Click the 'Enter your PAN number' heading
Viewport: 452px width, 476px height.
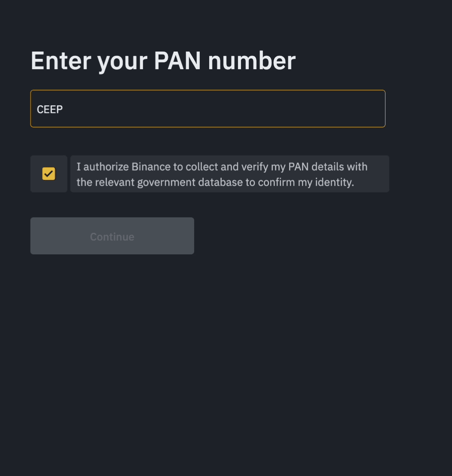(x=163, y=61)
